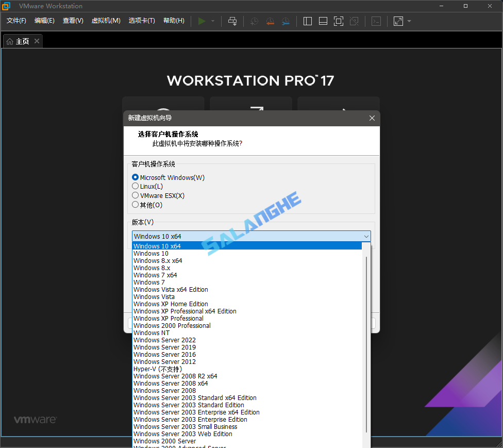Switch to the 主页 tab

tap(22, 41)
